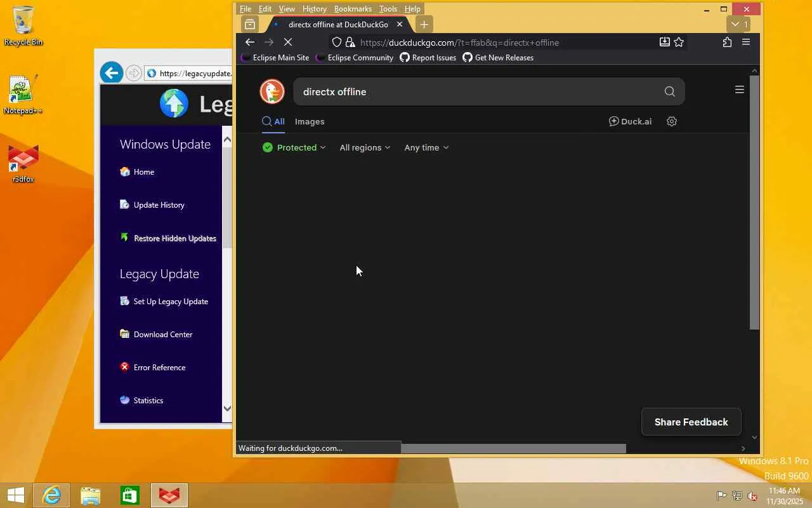Stop loading the DuckDuckGo page
The height and width of the screenshot is (508, 812).
click(x=287, y=43)
